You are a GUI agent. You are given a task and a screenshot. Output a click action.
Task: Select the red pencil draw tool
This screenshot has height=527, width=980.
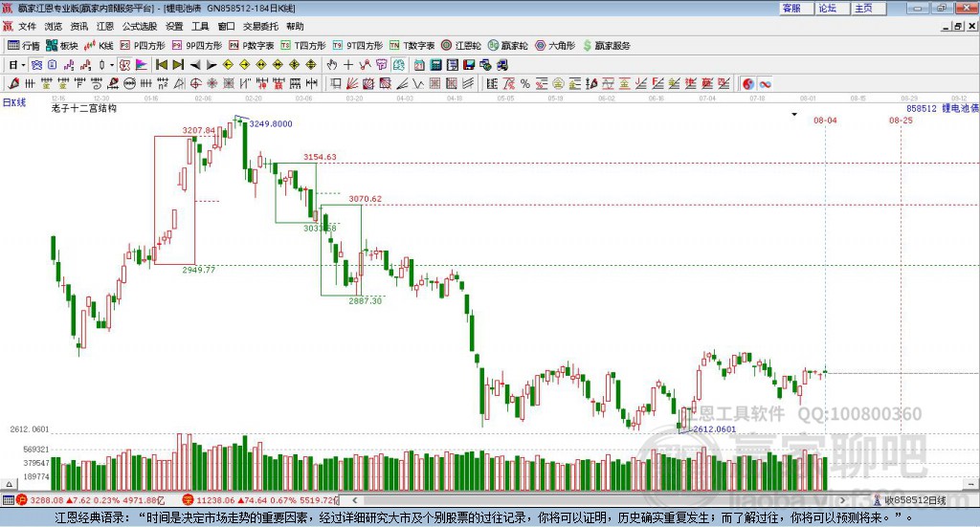(x=13, y=83)
